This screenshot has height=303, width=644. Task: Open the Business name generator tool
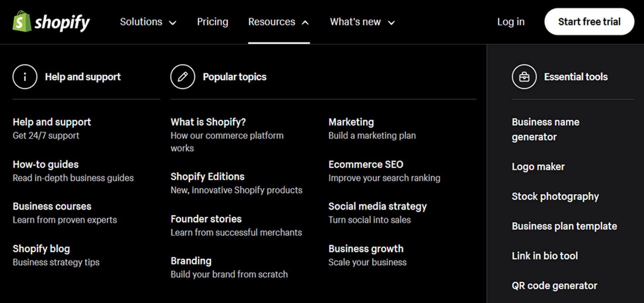[x=545, y=129]
